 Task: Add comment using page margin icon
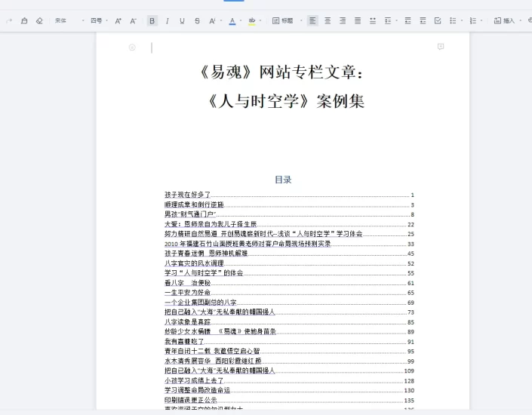click(x=441, y=47)
